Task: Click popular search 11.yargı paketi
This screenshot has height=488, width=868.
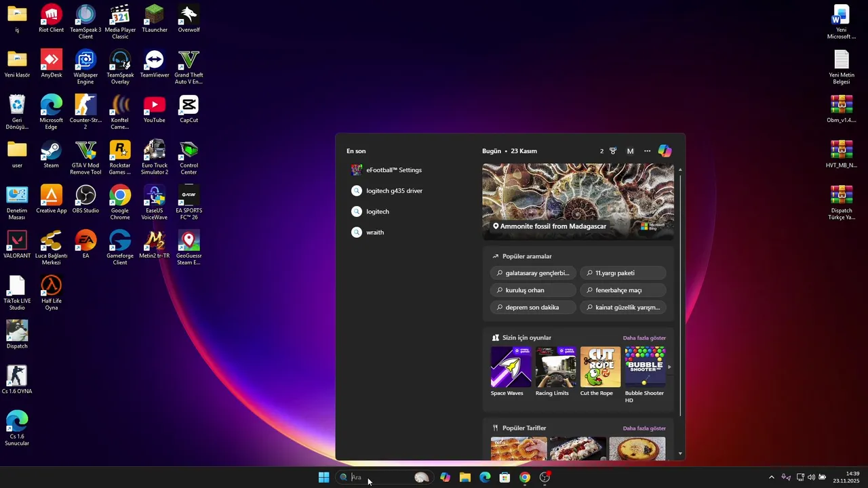Action: [623, 273]
